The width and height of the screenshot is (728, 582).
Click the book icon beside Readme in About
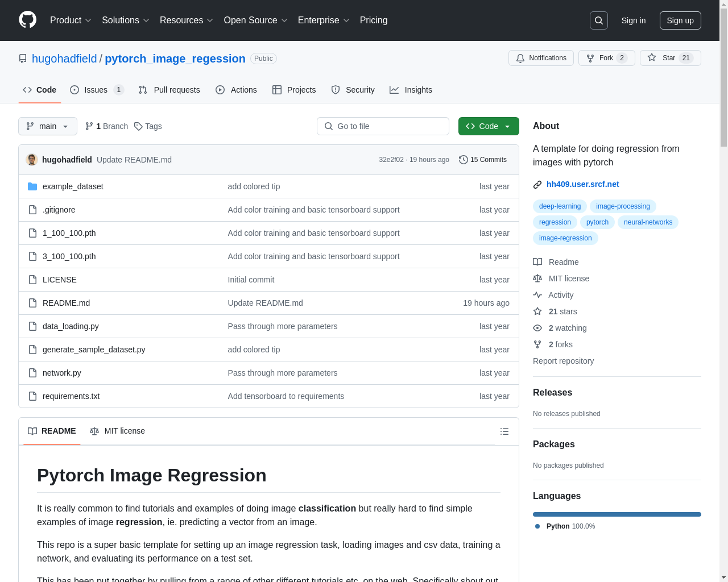tap(537, 262)
